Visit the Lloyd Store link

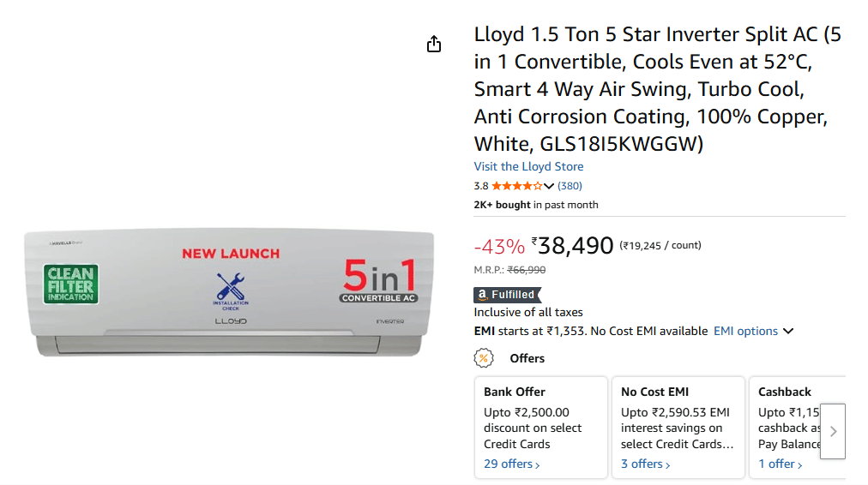pyautogui.click(x=528, y=166)
